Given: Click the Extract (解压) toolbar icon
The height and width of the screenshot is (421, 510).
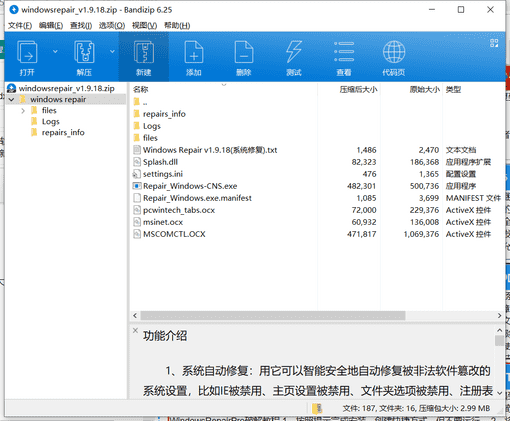Looking at the screenshot, I should (x=84, y=52).
